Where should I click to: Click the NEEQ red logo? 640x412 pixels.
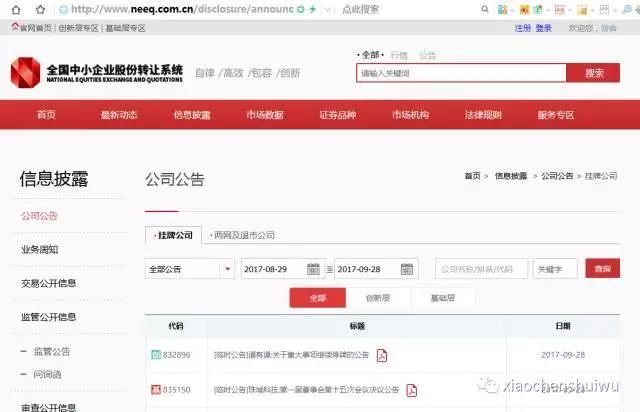[x=25, y=73]
